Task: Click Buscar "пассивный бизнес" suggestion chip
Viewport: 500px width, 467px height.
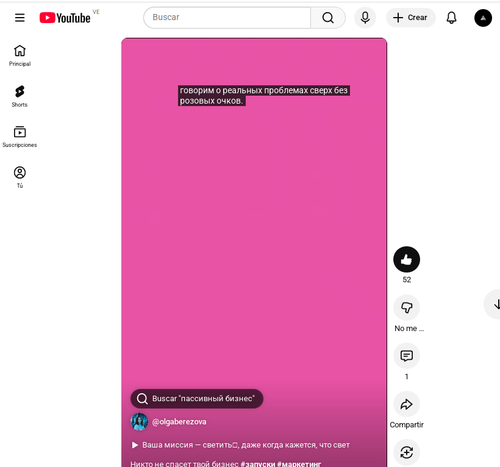Action: (x=197, y=398)
